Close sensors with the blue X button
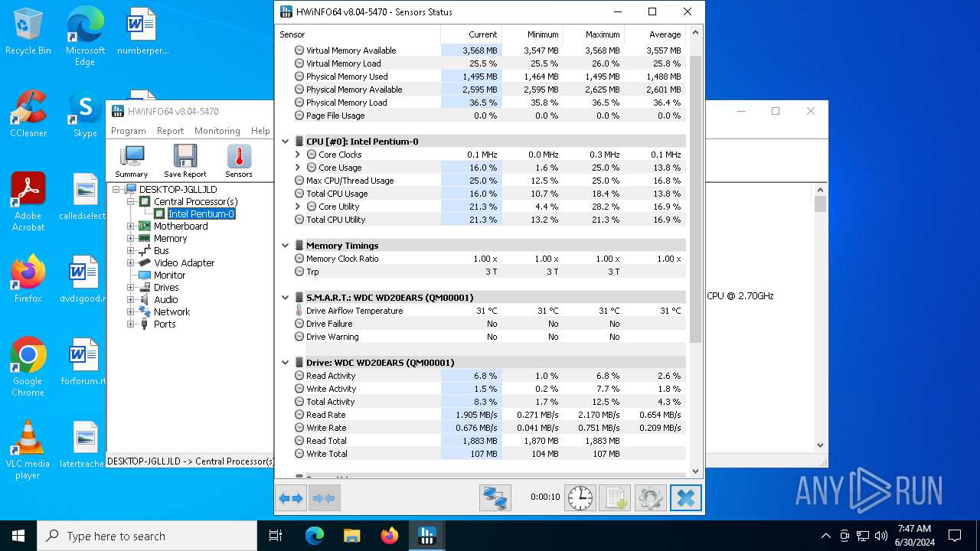 point(685,498)
